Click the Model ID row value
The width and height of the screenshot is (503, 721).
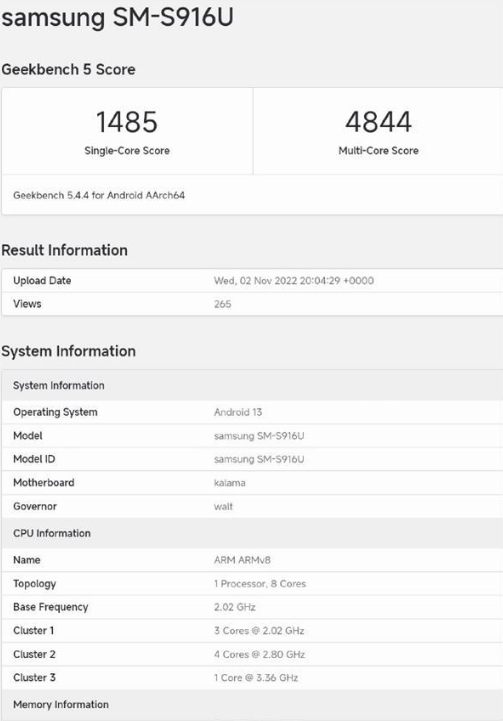(x=259, y=459)
